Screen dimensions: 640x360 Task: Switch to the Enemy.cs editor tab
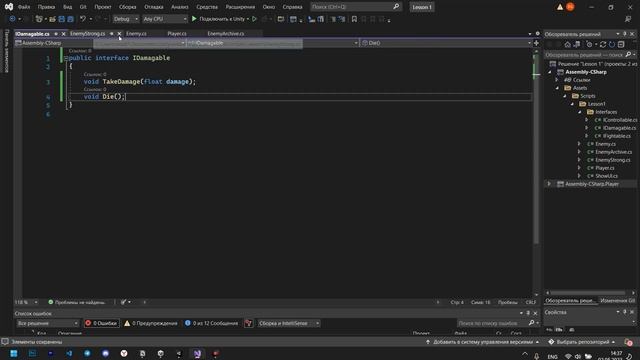point(136,33)
